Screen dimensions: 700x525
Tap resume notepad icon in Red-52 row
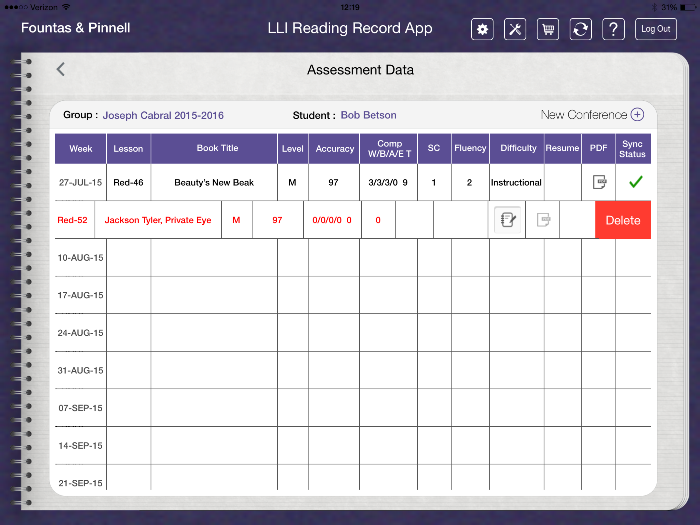(507, 220)
